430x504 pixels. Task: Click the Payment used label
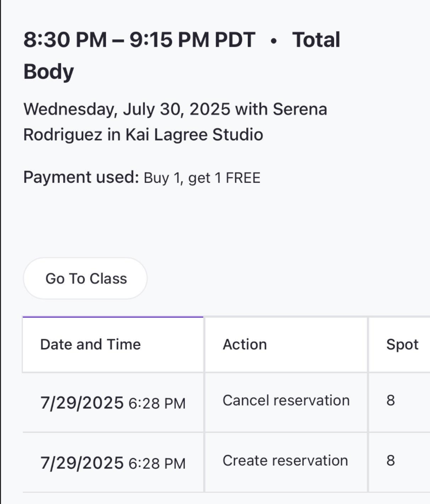pos(81,178)
